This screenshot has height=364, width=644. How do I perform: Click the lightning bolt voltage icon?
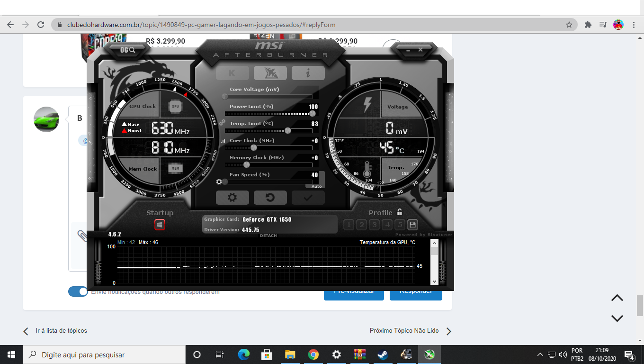click(367, 105)
